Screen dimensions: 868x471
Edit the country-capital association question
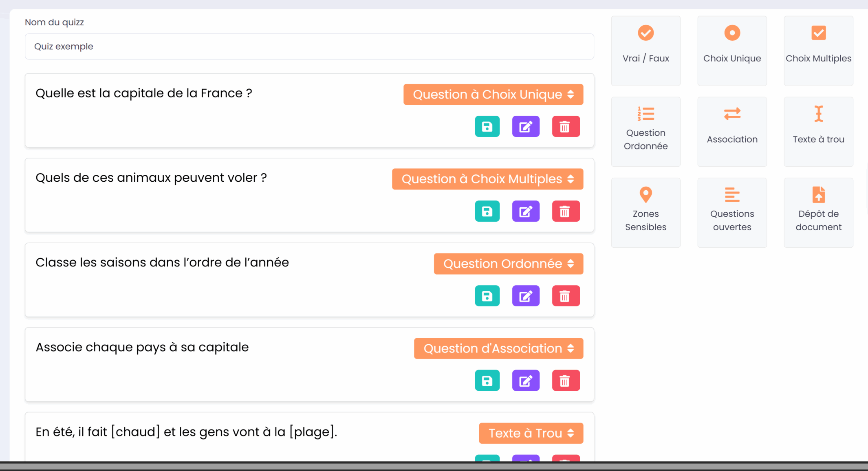(x=526, y=381)
